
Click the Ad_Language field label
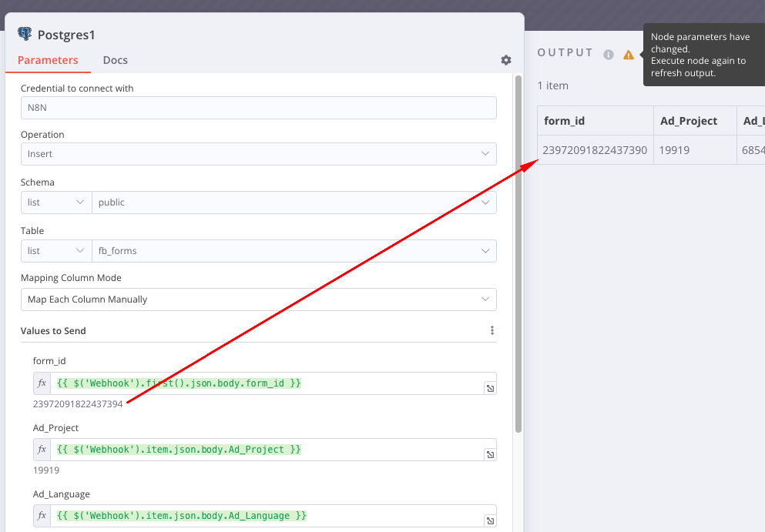62,494
